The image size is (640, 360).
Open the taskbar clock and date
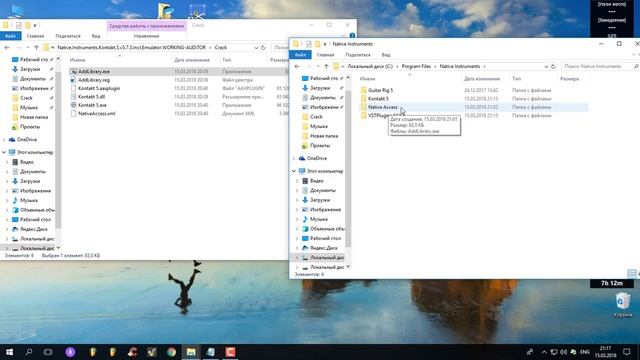(x=605, y=352)
